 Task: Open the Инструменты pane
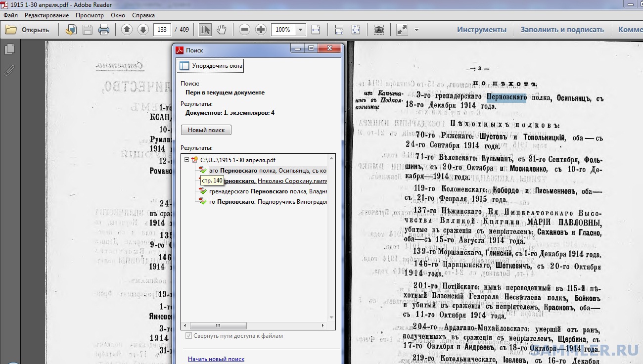pos(482,30)
